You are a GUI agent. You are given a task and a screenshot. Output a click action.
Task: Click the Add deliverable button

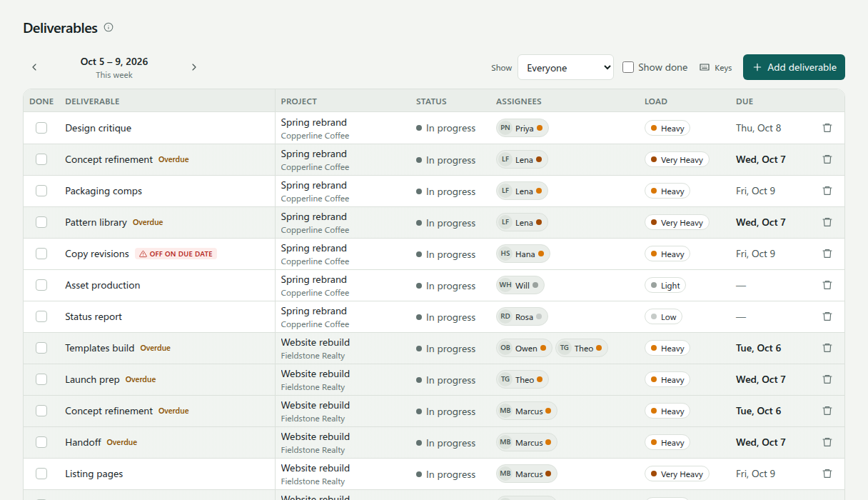click(x=794, y=67)
